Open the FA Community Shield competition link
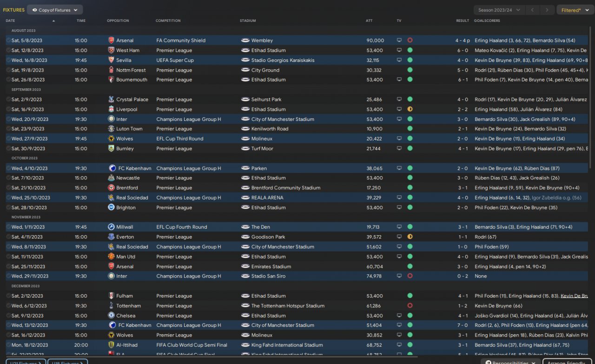This screenshot has width=595, height=364. coord(181,40)
